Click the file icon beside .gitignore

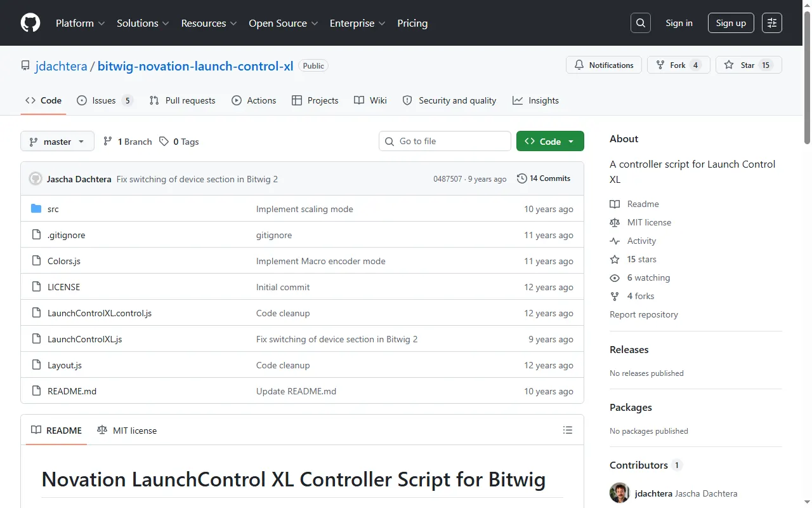(x=36, y=235)
